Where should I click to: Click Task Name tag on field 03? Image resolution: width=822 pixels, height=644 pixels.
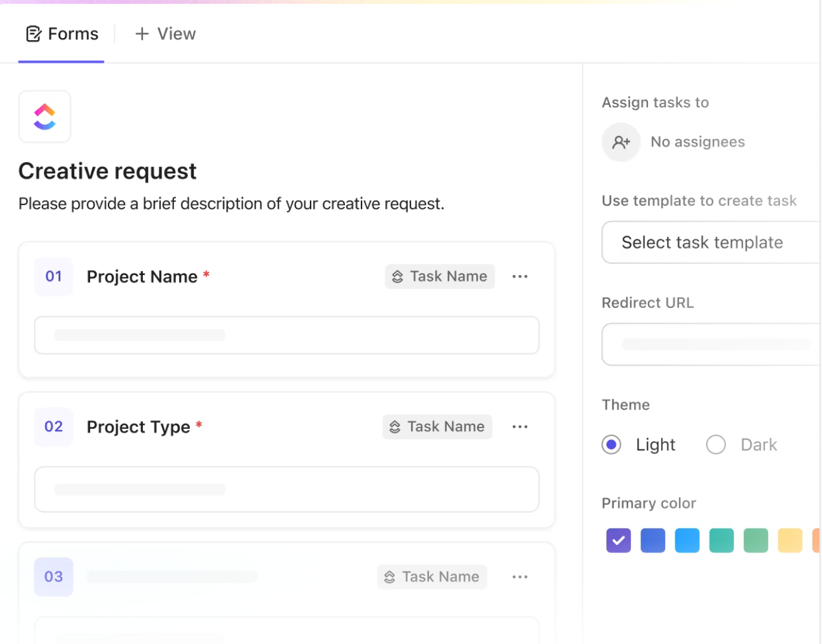point(432,577)
